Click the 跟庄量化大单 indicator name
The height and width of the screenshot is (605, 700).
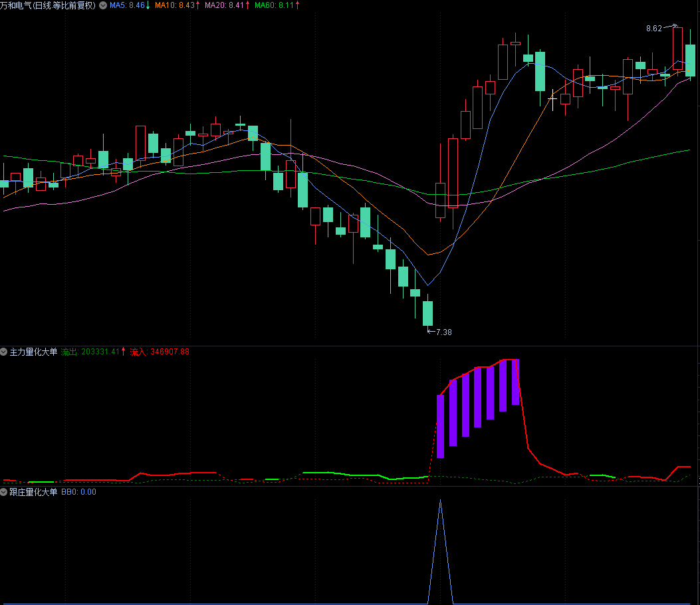(34, 492)
